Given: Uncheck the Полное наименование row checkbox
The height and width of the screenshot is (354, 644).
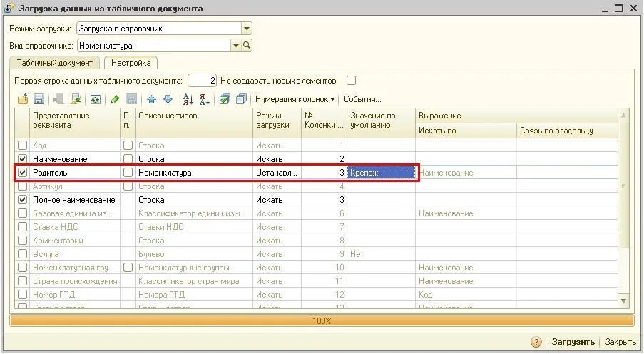Looking at the screenshot, I should pyautogui.click(x=23, y=199).
